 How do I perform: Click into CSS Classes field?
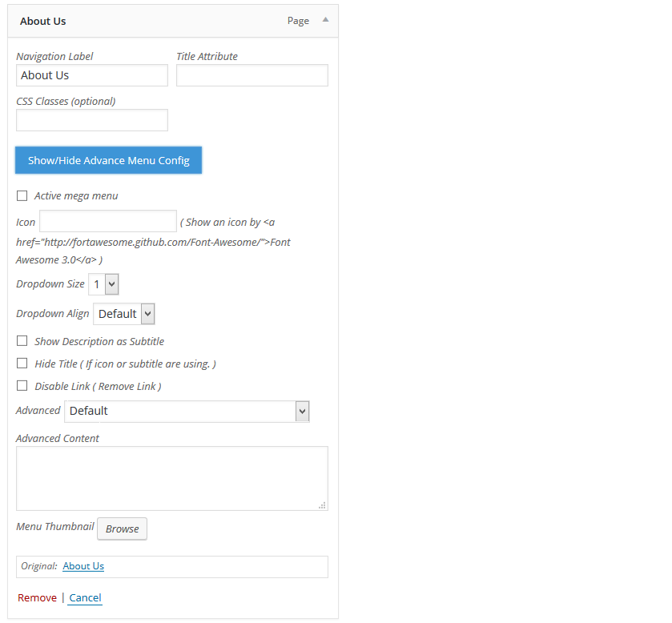92,120
